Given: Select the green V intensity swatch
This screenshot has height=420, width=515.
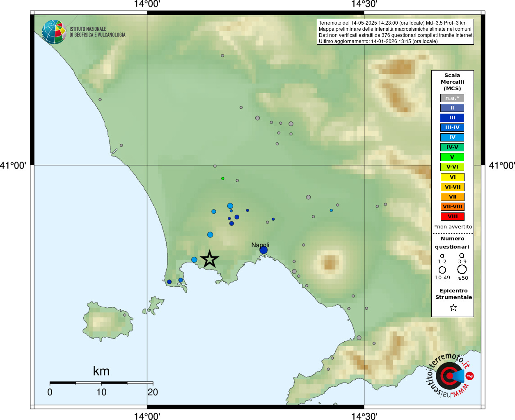Looking at the screenshot, I should coord(452,157).
